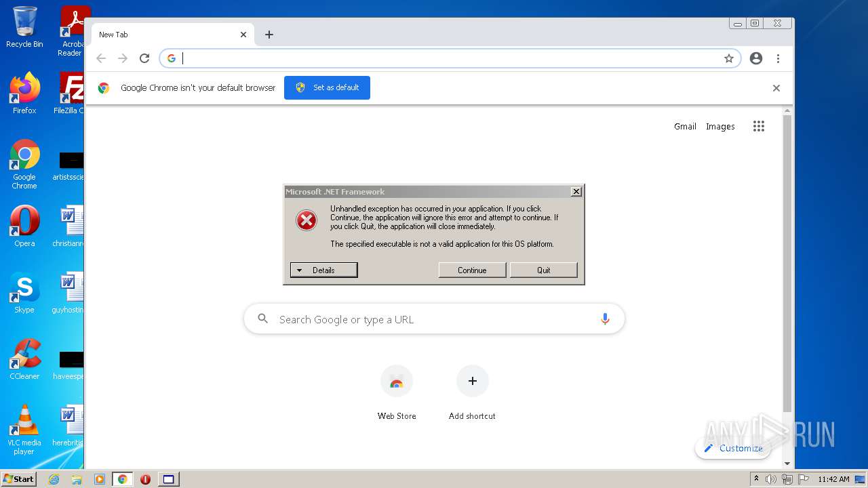Click the Chrome forward arrow
Image resolution: width=868 pixels, height=488 pixels.
click(123, 58)
